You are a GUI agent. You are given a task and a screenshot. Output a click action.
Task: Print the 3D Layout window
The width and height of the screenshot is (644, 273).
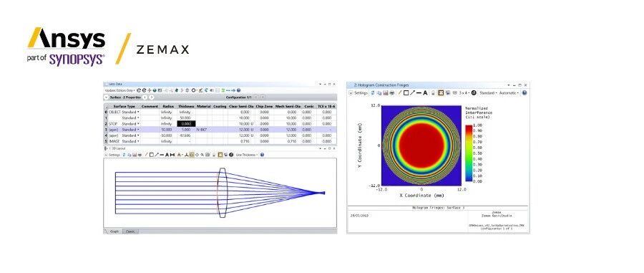click(140, 155)
